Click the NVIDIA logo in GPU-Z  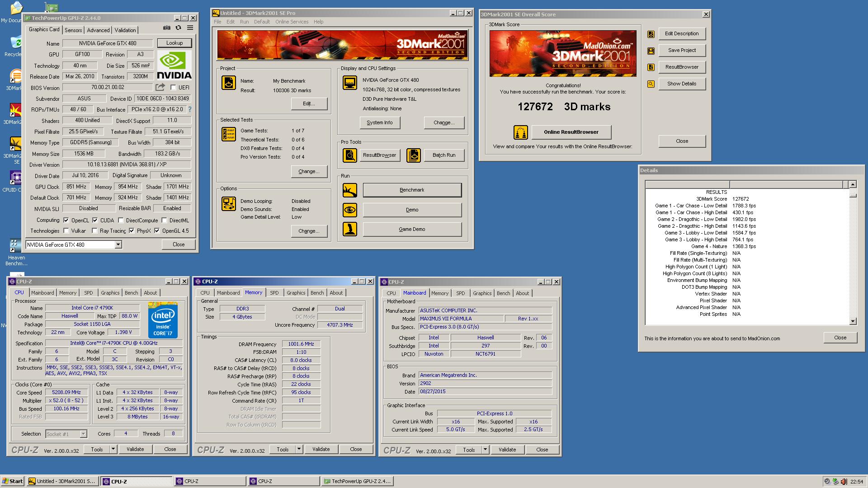point(175,65)
